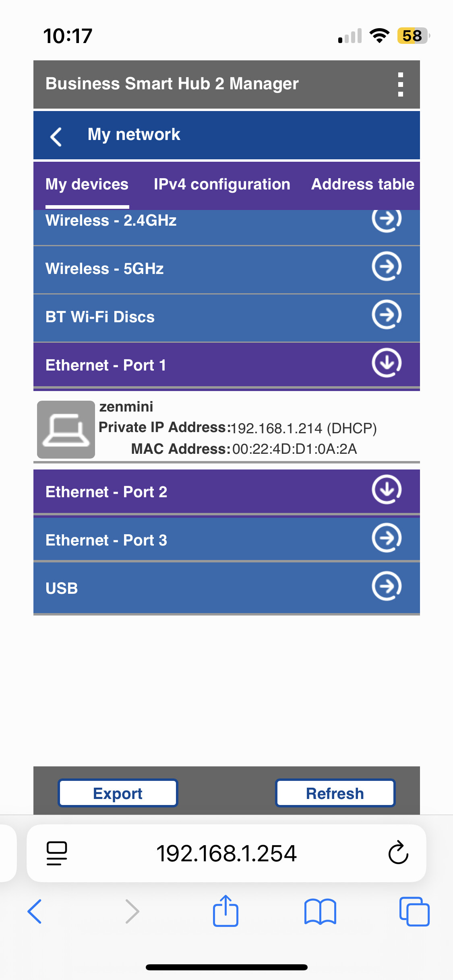Tap Safari's page settings icon in the address bar
453x980 pixels.
point(57,853)
